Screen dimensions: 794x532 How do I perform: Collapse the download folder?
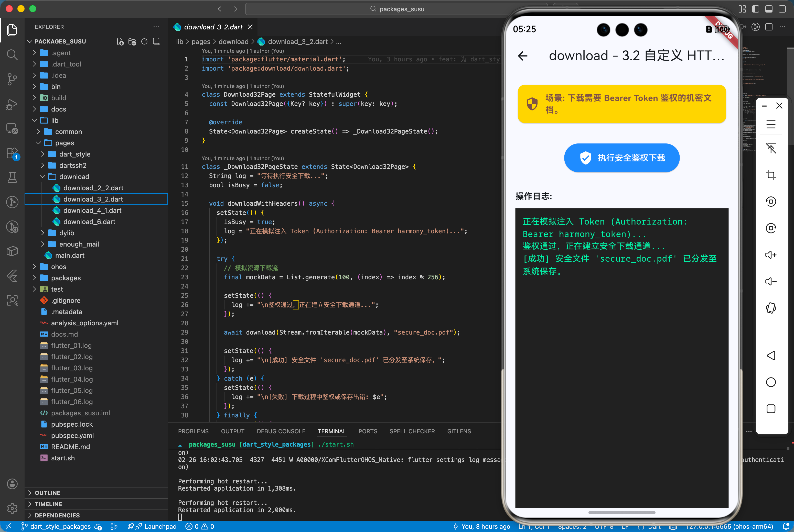tap(74, 176)
